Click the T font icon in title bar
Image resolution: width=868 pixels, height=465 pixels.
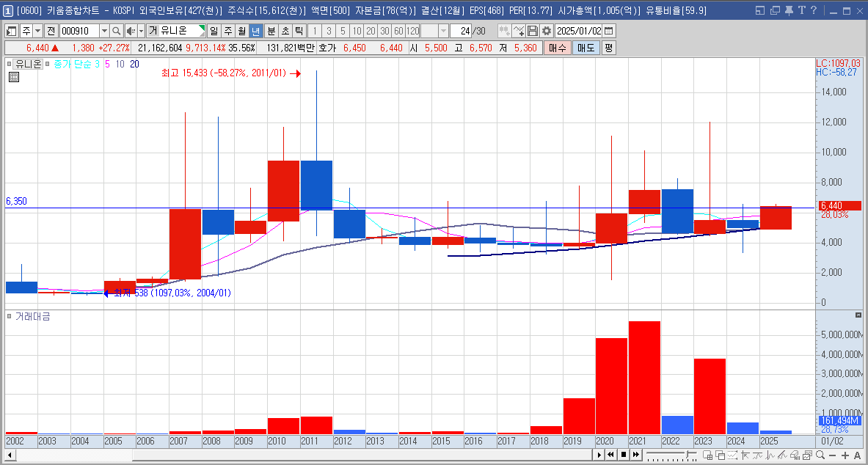(x=801, y=10)
